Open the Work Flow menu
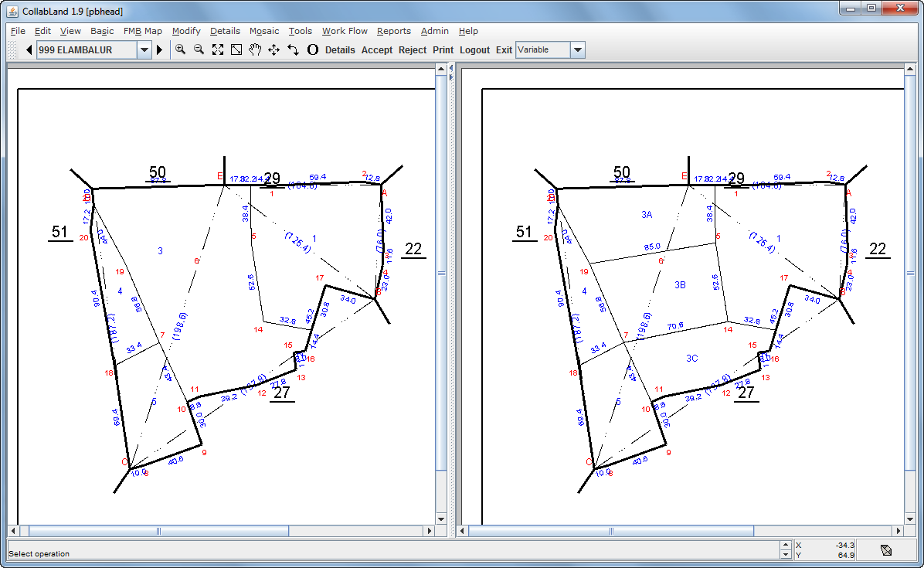This screenshot has width=924, height=568. [345, 31]
